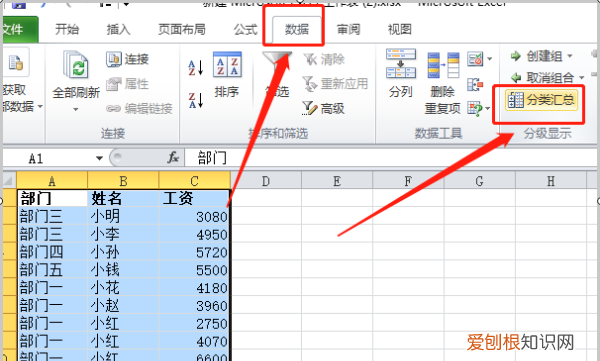
Task: Open the 排序 sort dialog
Action: [x=227, y=75]
